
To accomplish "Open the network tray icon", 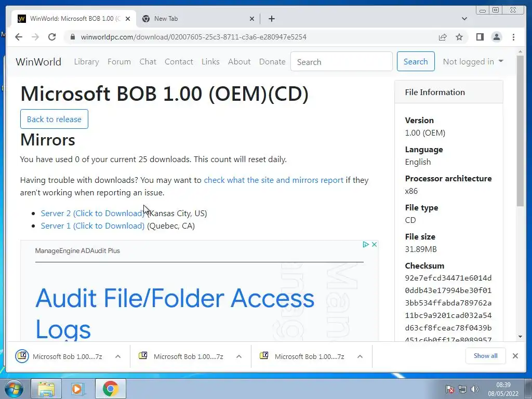I will pos(462,389).
